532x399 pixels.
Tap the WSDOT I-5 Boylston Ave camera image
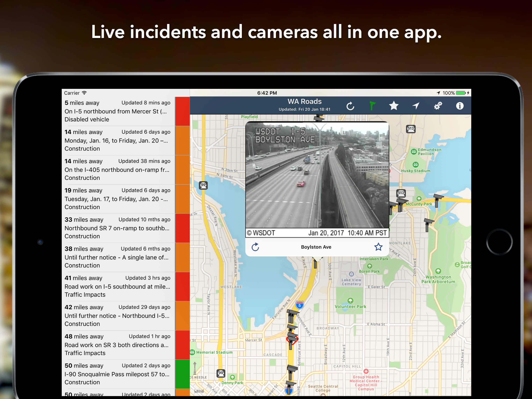point(317,179)
